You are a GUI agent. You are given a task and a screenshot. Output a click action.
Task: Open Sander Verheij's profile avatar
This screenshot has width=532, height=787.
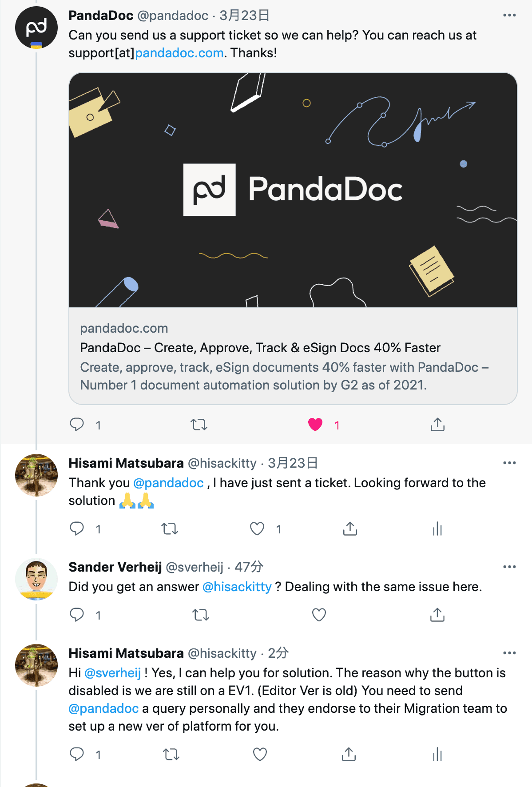pyautogui.click(x=36, y=579)
